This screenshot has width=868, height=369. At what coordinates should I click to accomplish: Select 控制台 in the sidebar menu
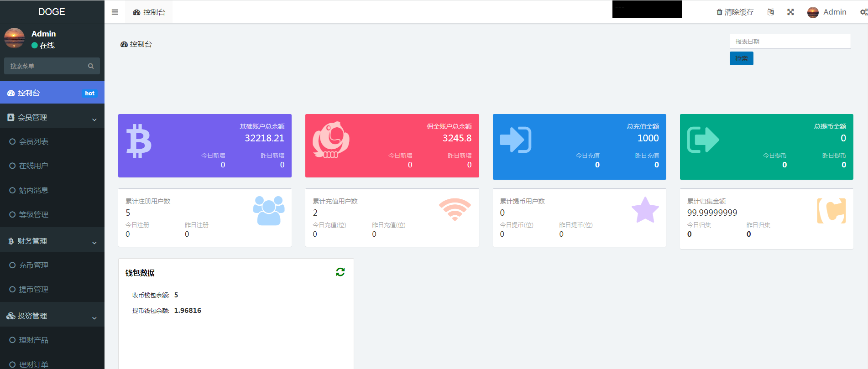(52, 93)
